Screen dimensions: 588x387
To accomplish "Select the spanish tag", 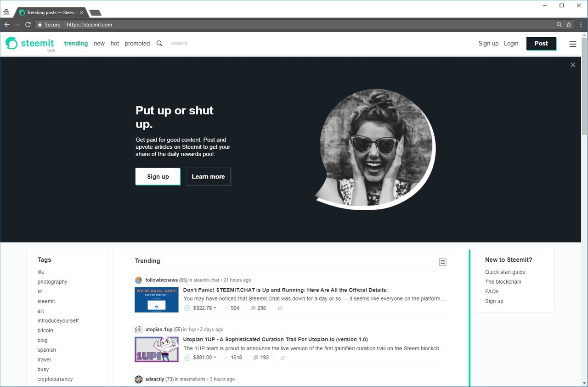I will pos(46,350).
